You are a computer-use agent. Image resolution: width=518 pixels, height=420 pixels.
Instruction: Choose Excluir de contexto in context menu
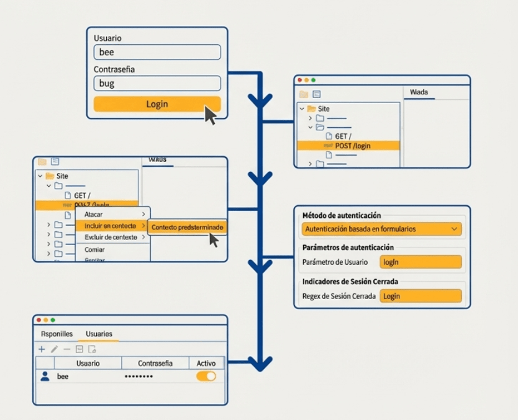pyautogui.click(x=111, y=238)
